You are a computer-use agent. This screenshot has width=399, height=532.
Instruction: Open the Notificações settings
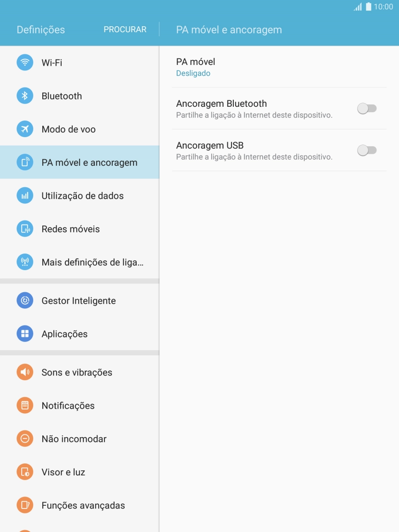click(80, 405)
